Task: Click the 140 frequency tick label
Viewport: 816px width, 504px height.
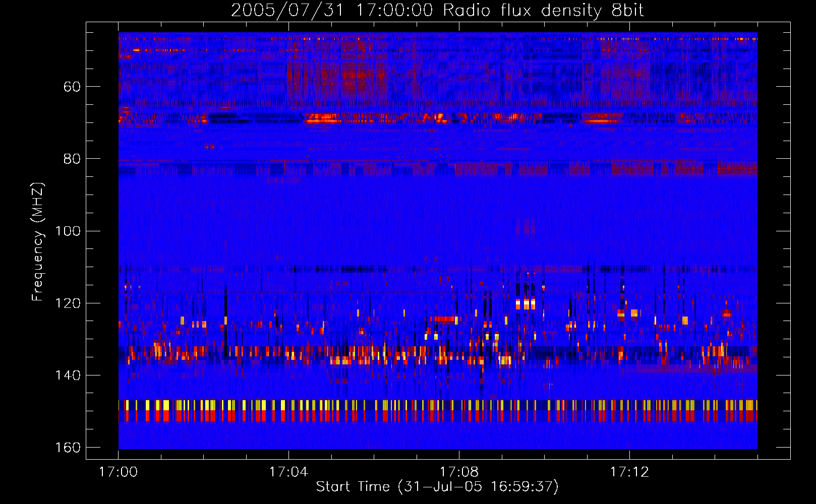Action: [68, 375]
